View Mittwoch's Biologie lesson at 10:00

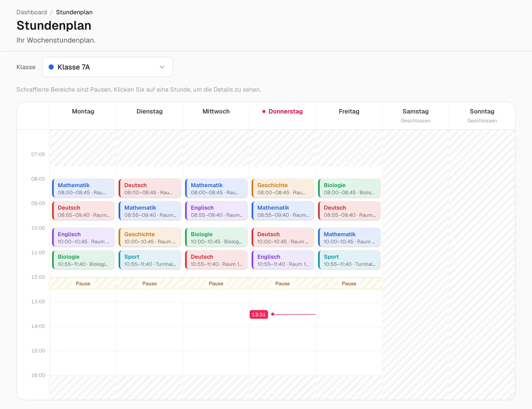tap(216, 237)
